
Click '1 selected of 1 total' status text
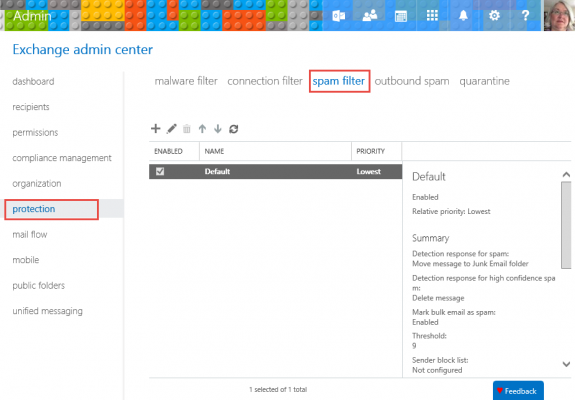click(278, 389)
